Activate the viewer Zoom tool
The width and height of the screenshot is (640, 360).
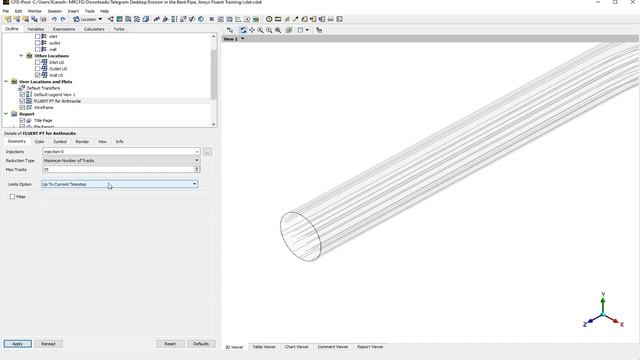(x=260, y=30)
